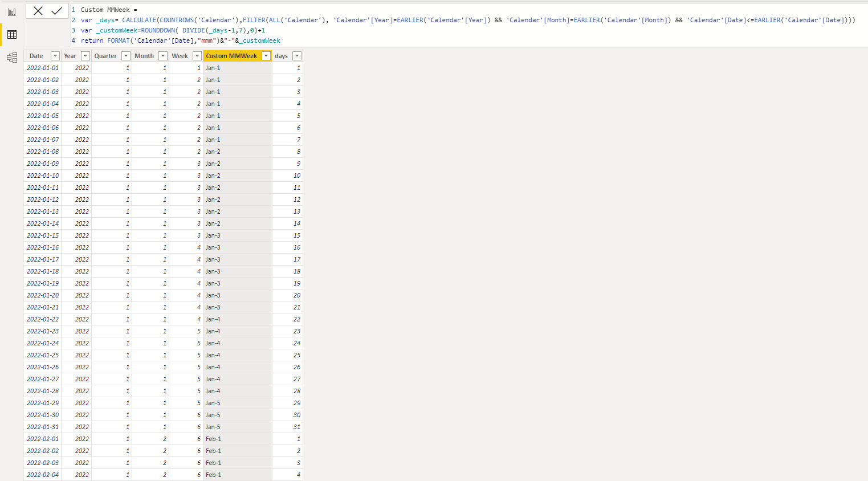Open the Month column filter dropdown
Image resolution: width=868 pixels, height=481 pixels.
(163, 56)
